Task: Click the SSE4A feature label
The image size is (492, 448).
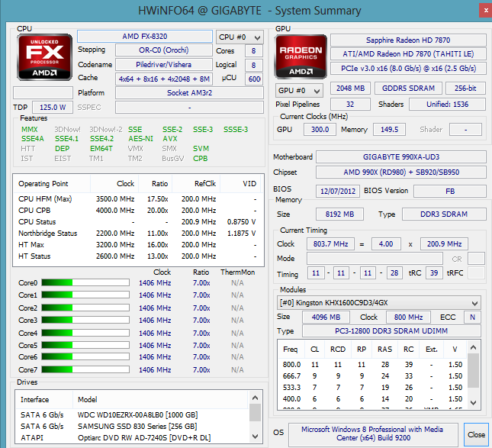Action: coord(33,138)
